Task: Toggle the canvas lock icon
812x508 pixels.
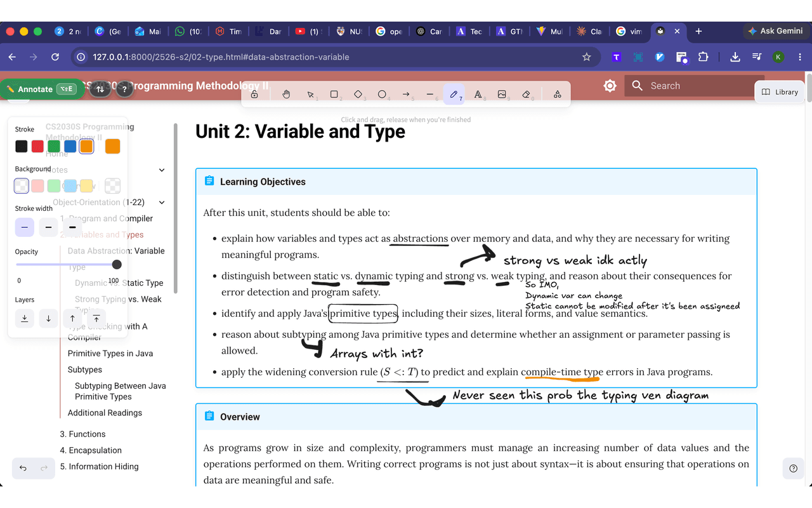Action: tap(254, 95)
